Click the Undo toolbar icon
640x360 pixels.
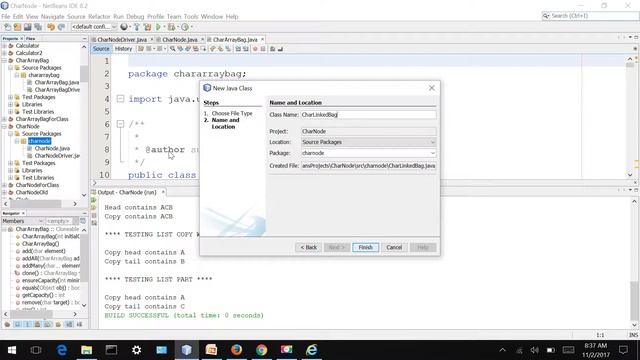coord(51,27)
